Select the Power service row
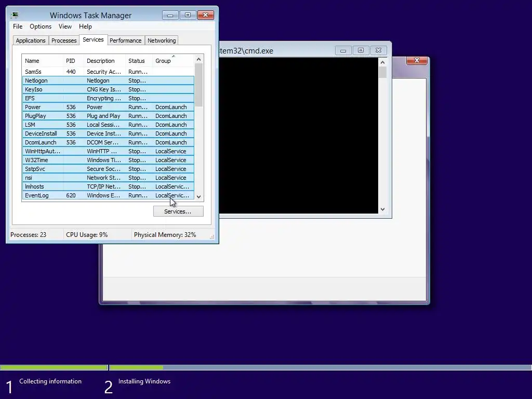 coord(108,107)
